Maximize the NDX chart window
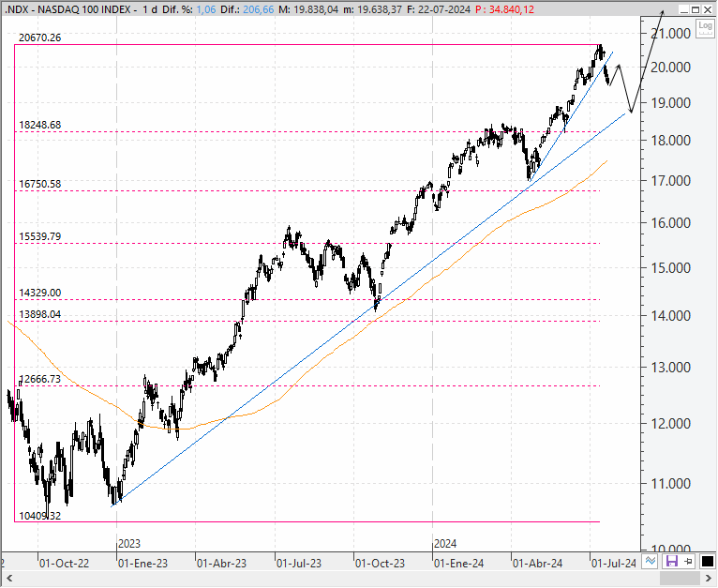Image resolution: width=718 pixels, height=588 pixels. point(696,9)
